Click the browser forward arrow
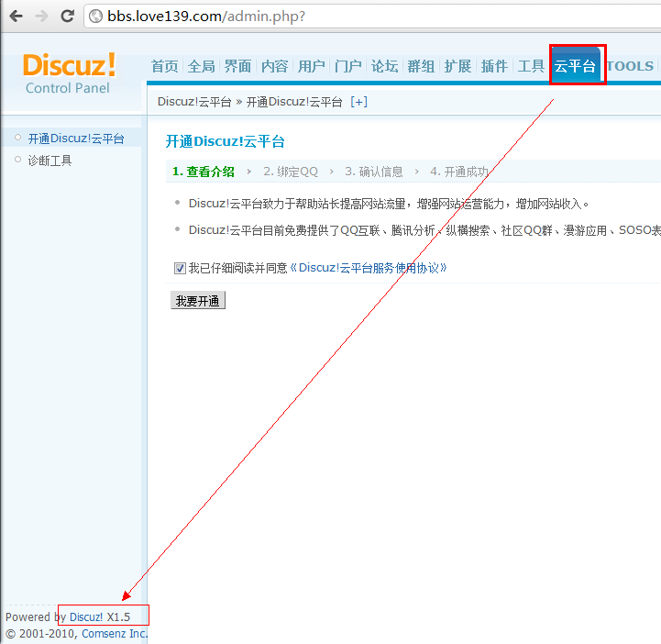Screen dimensions: 661x644 point(42,17)
